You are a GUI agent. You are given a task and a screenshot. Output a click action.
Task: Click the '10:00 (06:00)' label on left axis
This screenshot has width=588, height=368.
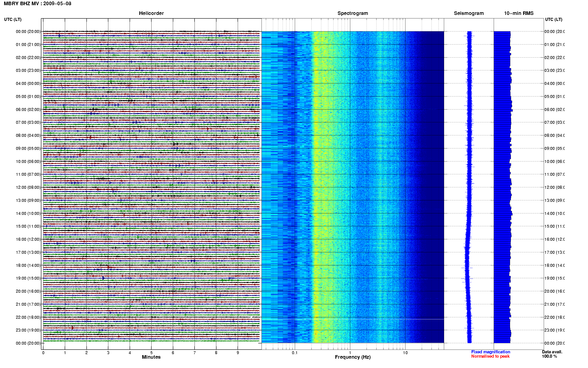(x=28, y=161)
